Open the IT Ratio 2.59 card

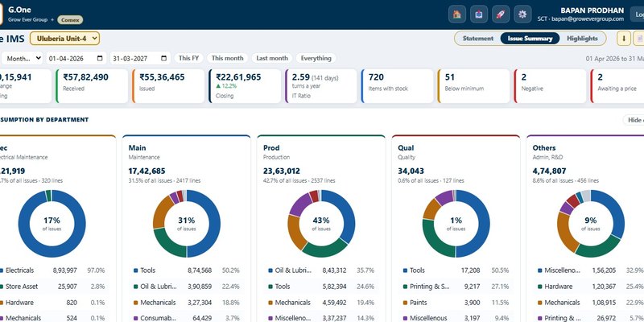coord(320,86)
